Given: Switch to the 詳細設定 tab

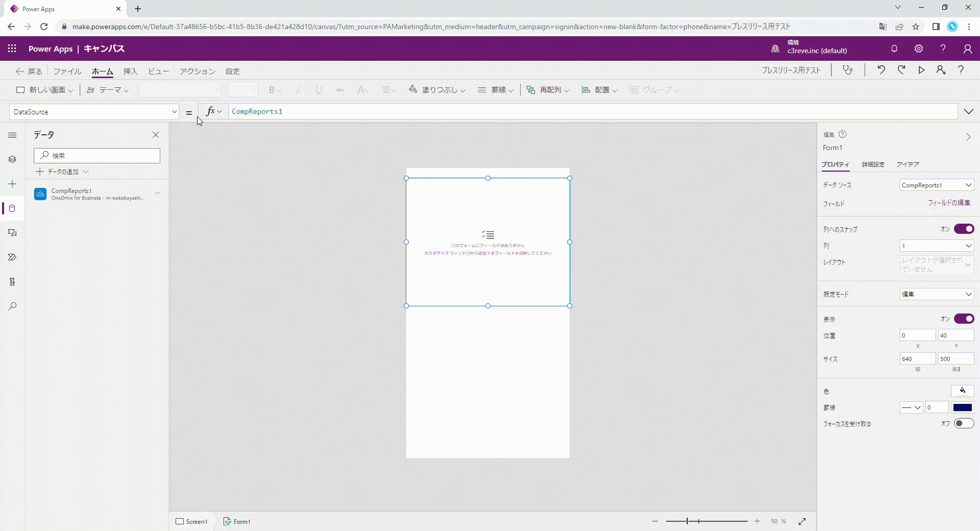Looking at the screenshot, I should [873, 164].
